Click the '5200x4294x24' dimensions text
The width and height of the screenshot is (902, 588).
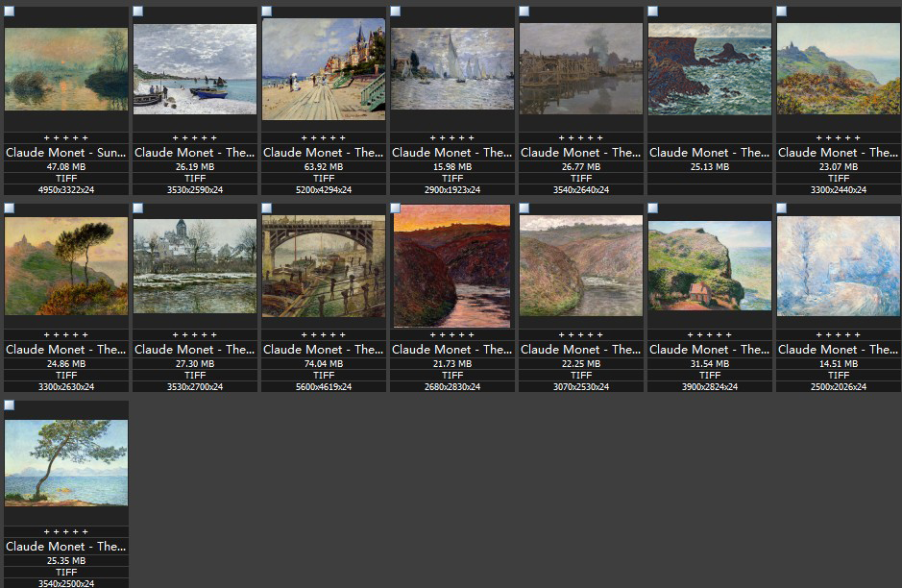click(x=324, y=190)
